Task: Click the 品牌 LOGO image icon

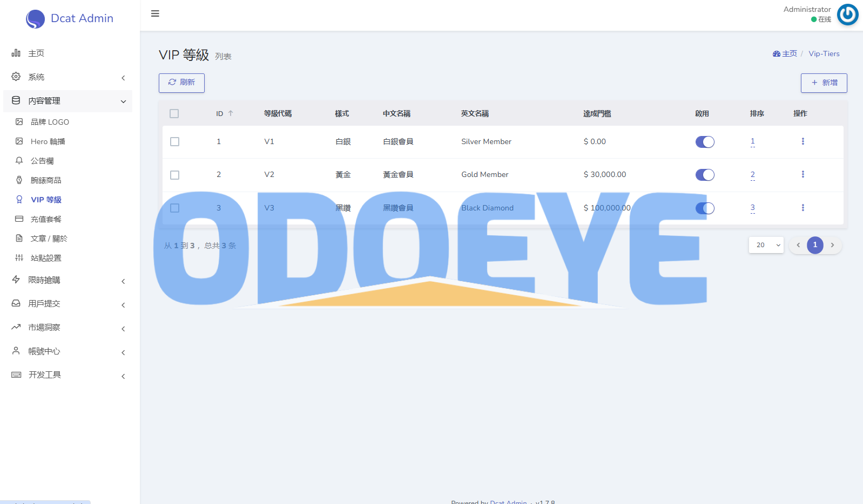Action: 19,122
